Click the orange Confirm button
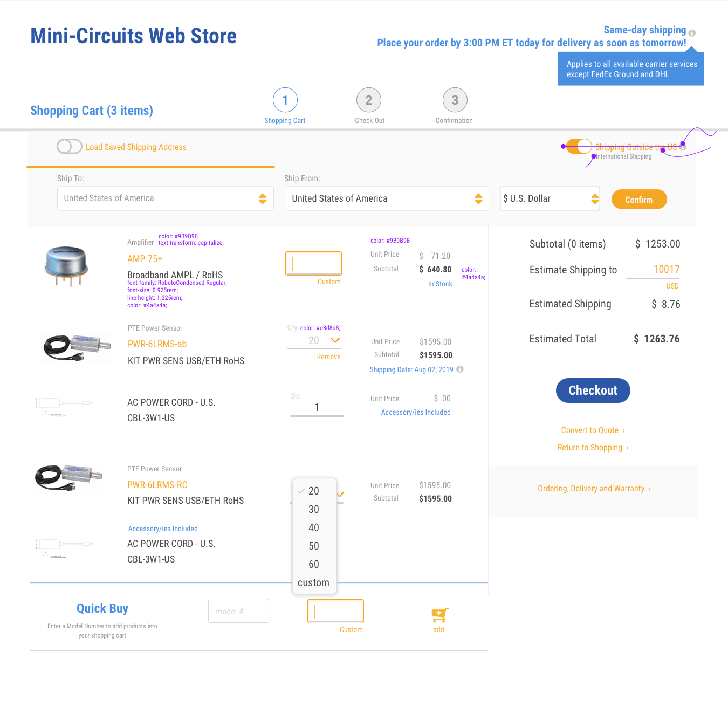728x706 pixels. 639,200
